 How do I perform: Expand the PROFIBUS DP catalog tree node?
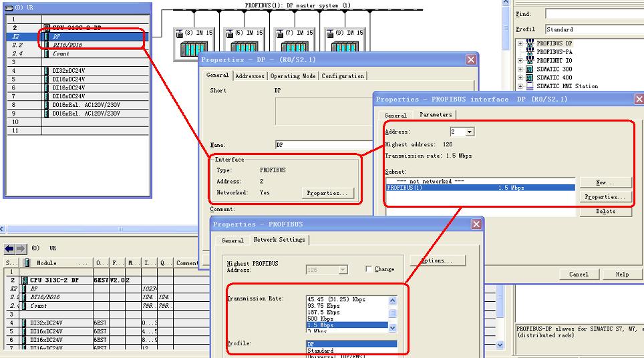pyautogui.click(x=520, y=43)
